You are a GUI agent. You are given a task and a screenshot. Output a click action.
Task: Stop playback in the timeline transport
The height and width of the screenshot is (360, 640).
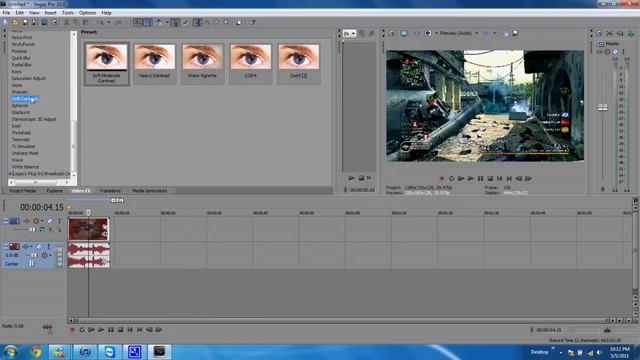(120, 329)
